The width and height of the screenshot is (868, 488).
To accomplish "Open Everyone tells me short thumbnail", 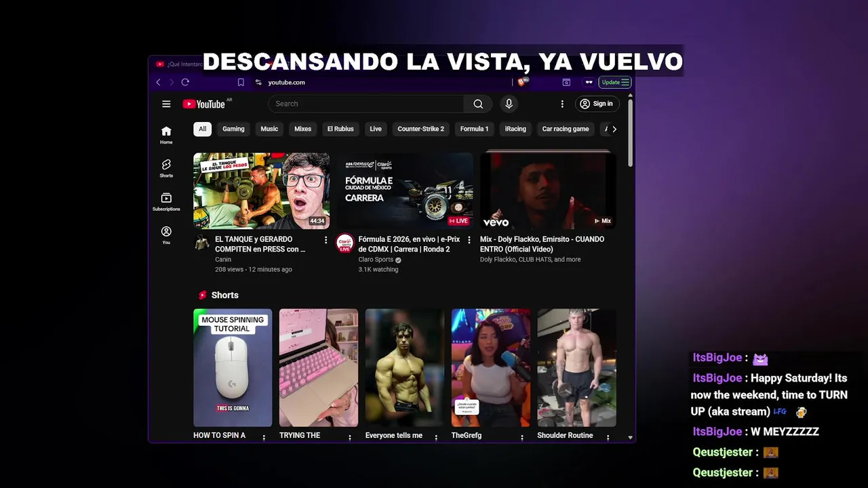I will point(405,368).
